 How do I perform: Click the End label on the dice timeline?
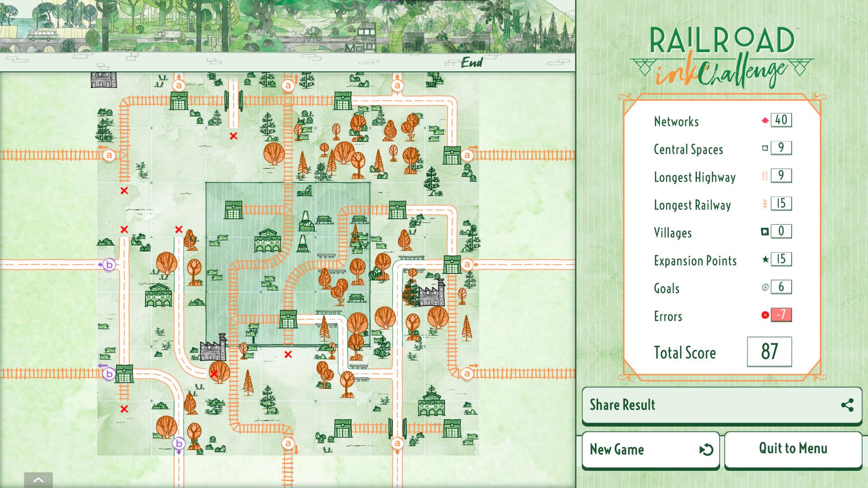click(472, 62)
